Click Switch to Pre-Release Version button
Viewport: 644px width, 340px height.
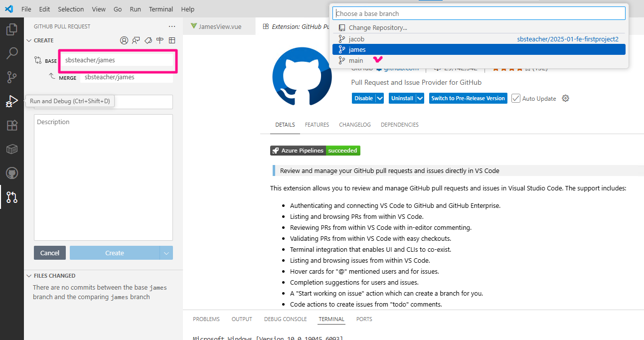click(468, 98)
